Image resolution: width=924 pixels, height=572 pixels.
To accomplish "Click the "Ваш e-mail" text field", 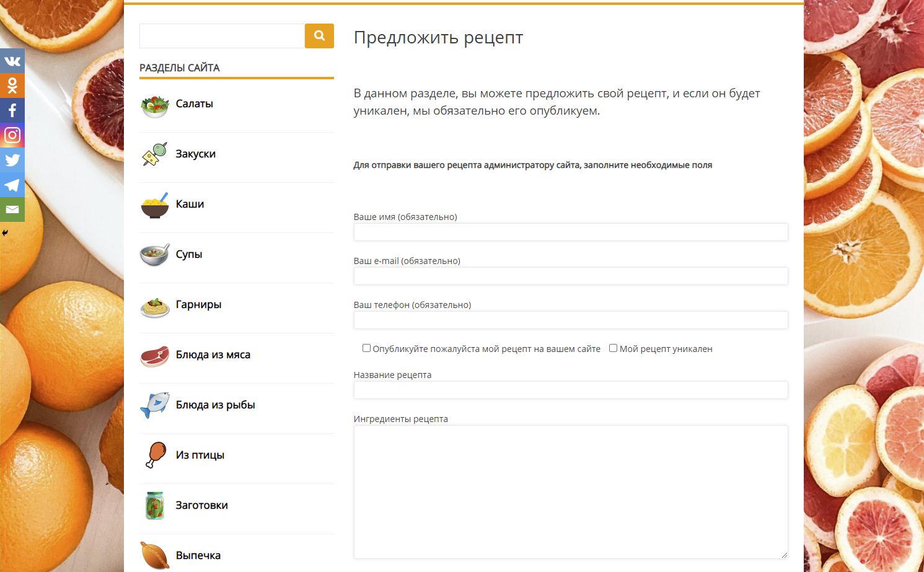I will (570, 276).
